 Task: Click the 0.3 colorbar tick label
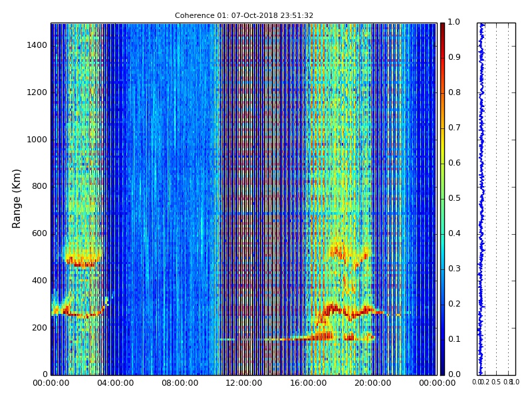point(454,269)
